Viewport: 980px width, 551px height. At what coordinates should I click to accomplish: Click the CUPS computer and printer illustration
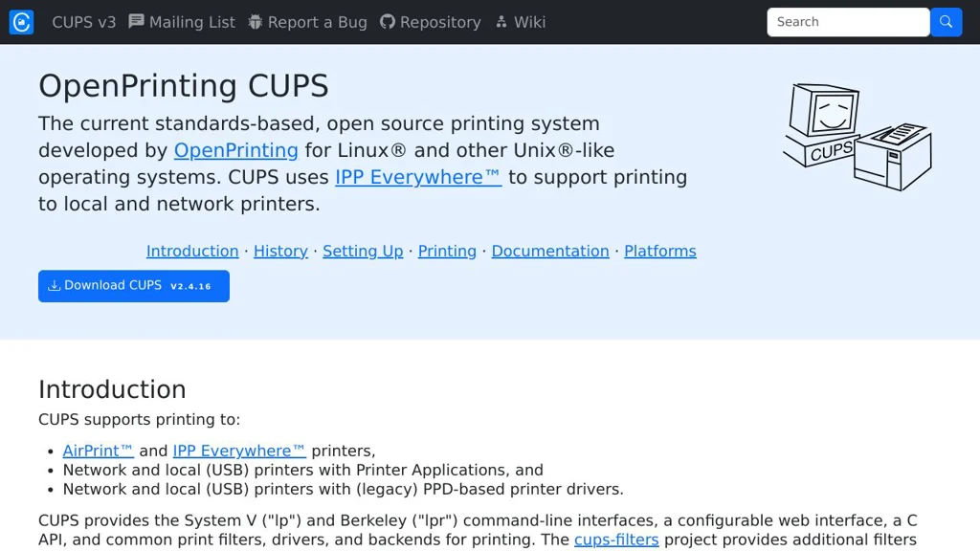pyautogui.click(x=857, y=137)
